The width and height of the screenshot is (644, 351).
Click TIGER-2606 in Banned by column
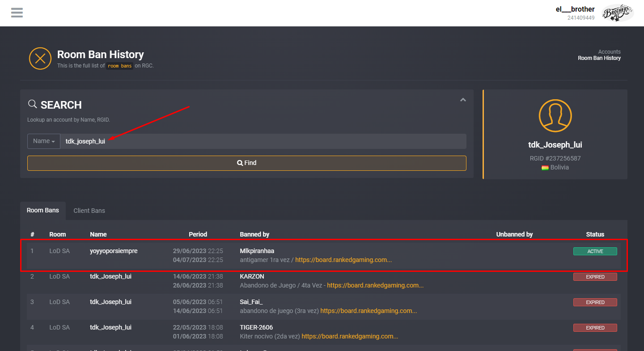click(256, 327)
